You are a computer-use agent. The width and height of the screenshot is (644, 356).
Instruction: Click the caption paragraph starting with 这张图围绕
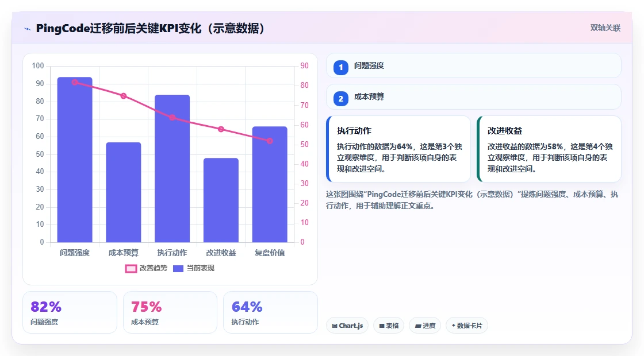click(472, 200)
